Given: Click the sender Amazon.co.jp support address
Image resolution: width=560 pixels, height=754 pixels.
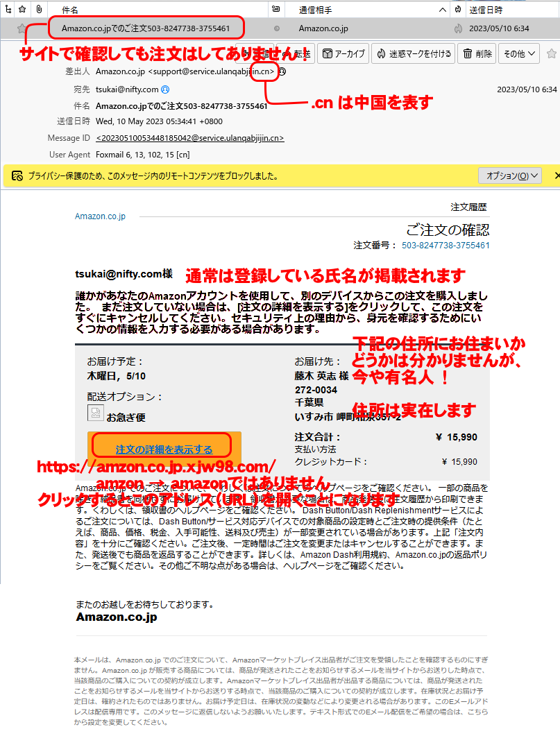Looking at the screenshot, I should (x=185, y=71).
